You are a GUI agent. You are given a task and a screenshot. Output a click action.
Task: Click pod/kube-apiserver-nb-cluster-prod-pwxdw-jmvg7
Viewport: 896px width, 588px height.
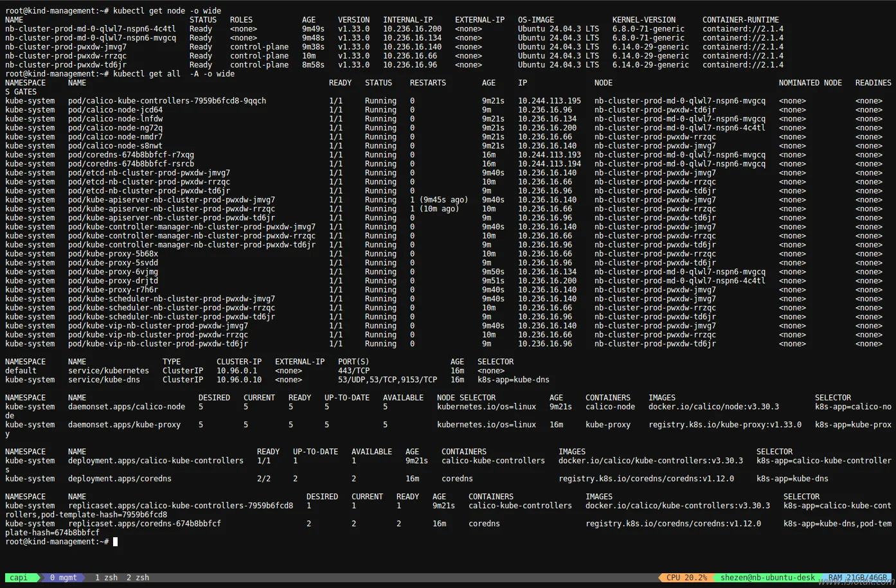coord(172,200)
